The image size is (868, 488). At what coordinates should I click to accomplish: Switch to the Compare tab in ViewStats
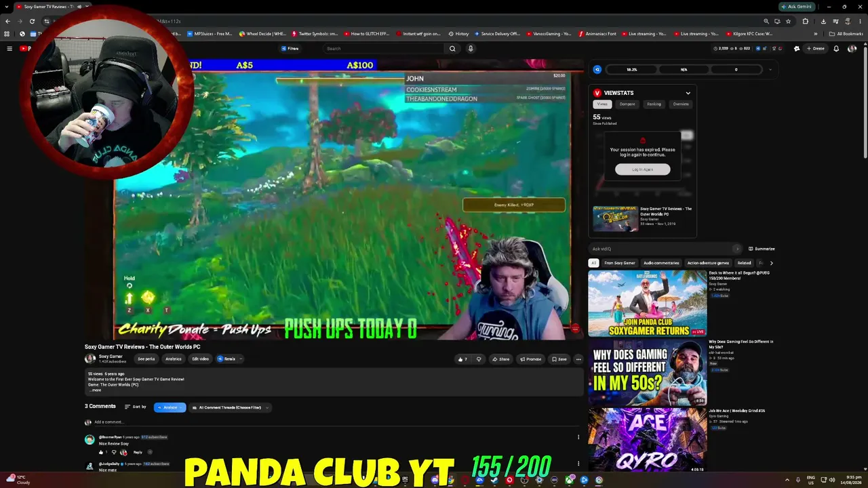(x=627, y=104)
